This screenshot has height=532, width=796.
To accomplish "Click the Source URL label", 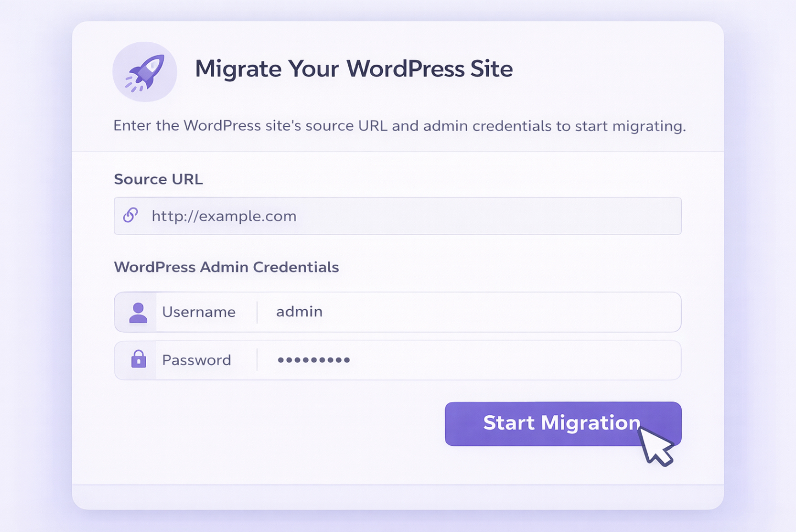I will (158, 179).
